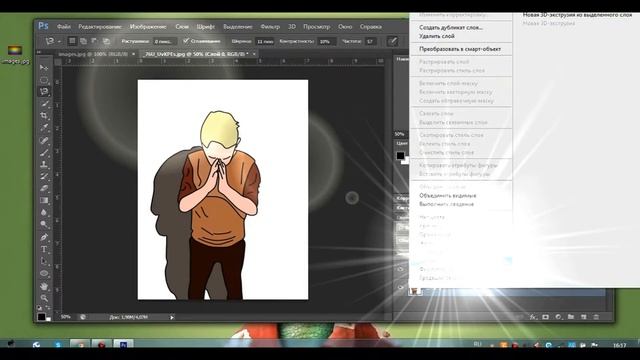This screenshot has height=360, width=640.
Task: Select the Pen tool
Action: tap(44, 237)
